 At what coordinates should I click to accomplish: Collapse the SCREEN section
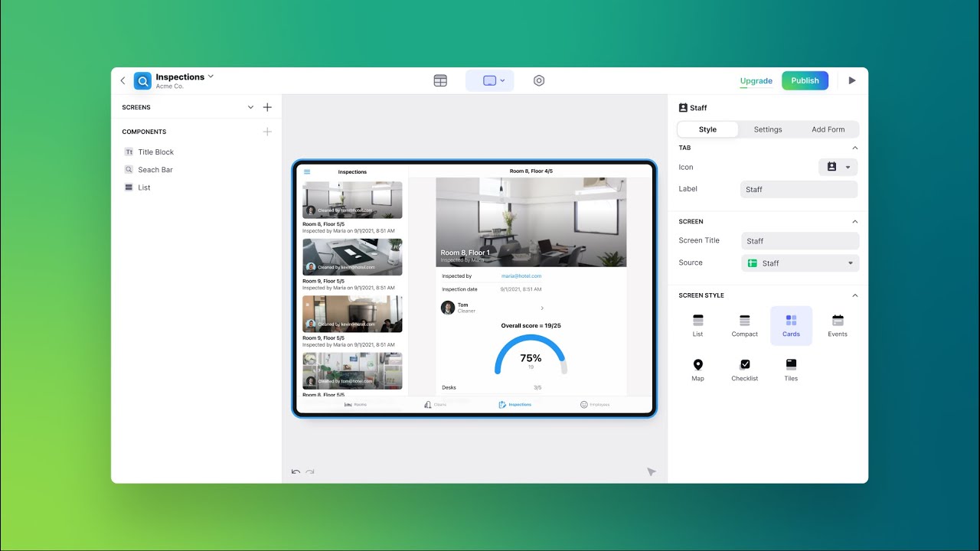(855, 222)
